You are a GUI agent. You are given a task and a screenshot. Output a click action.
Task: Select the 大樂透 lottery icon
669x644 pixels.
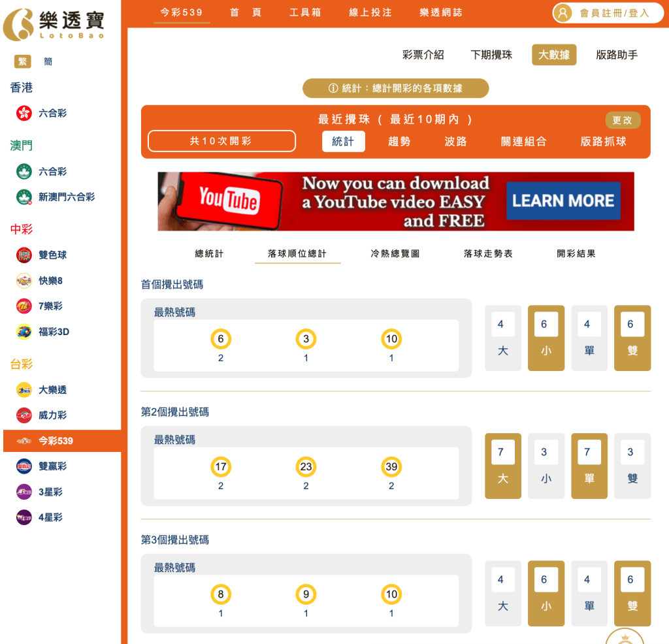24,390
